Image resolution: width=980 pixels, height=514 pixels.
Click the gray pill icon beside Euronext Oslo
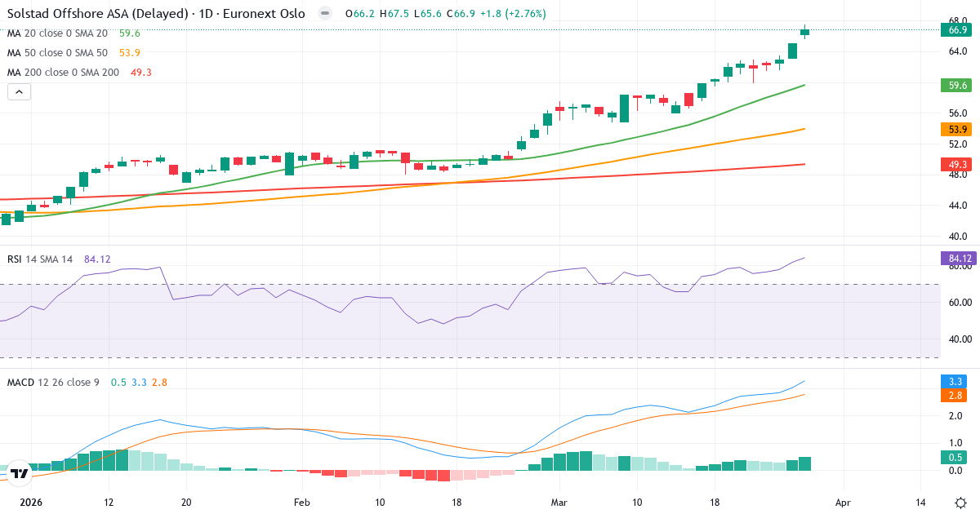pos(325,14)
